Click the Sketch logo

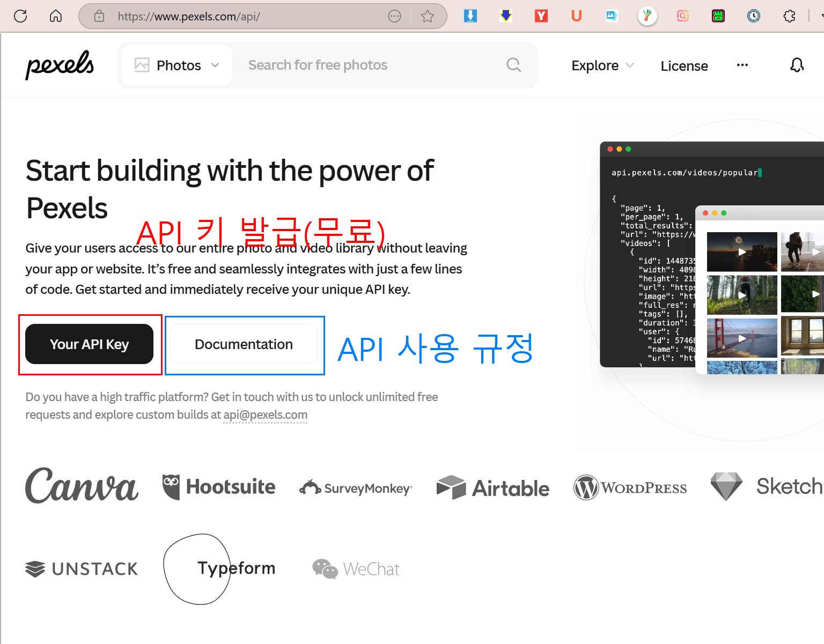pyautogui.click(x=766, y=486)
